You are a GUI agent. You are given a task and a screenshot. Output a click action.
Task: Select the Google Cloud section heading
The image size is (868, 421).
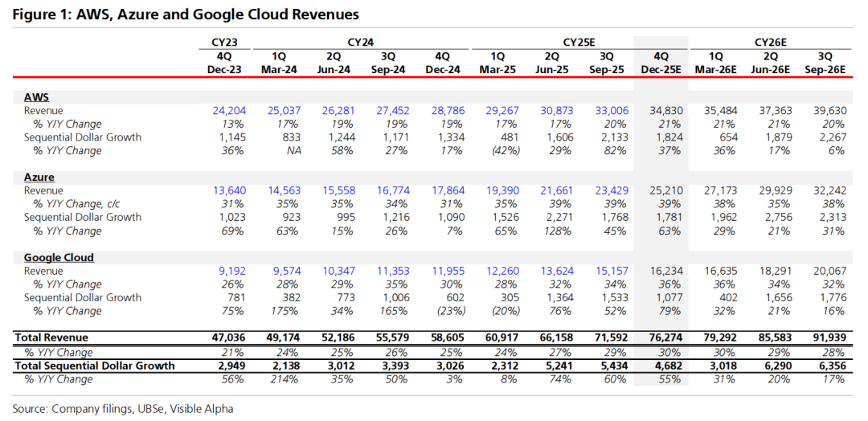click(59, 258)
